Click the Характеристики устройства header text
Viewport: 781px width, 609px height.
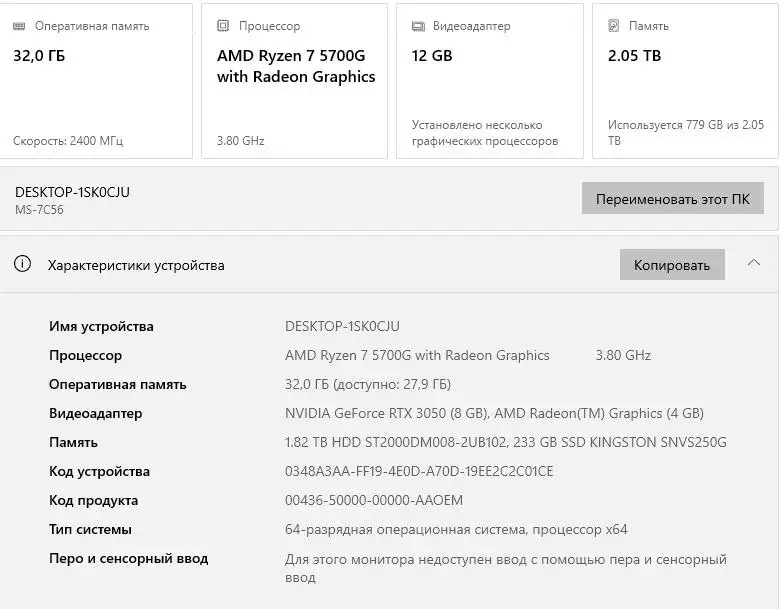tap(136, 265)
